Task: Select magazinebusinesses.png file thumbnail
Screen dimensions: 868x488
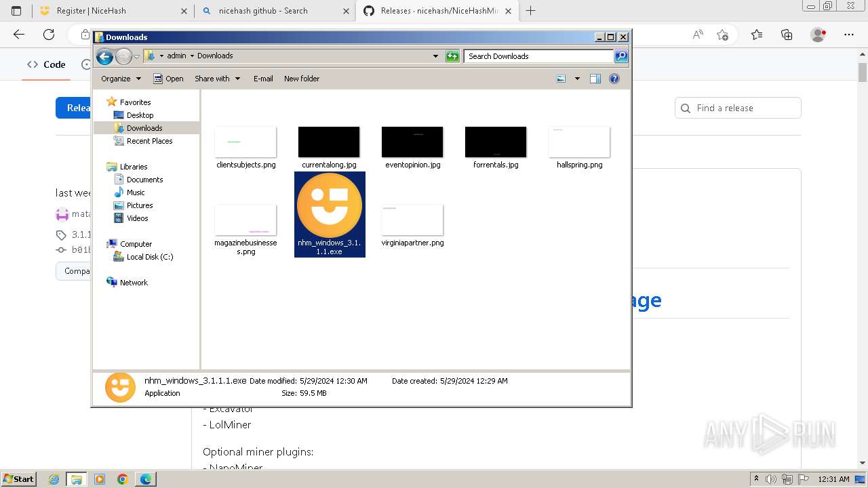Action: 245,220
